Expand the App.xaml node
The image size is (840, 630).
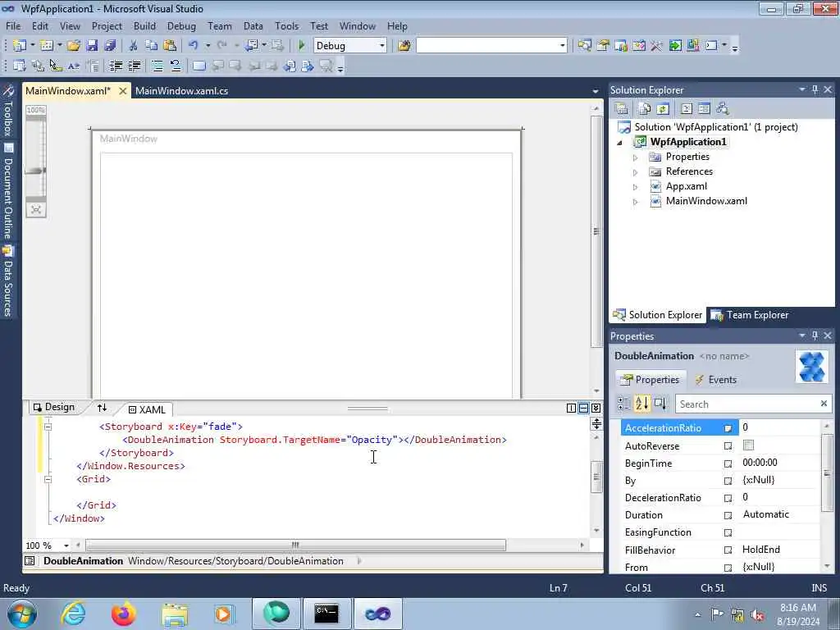pos(636,187)
